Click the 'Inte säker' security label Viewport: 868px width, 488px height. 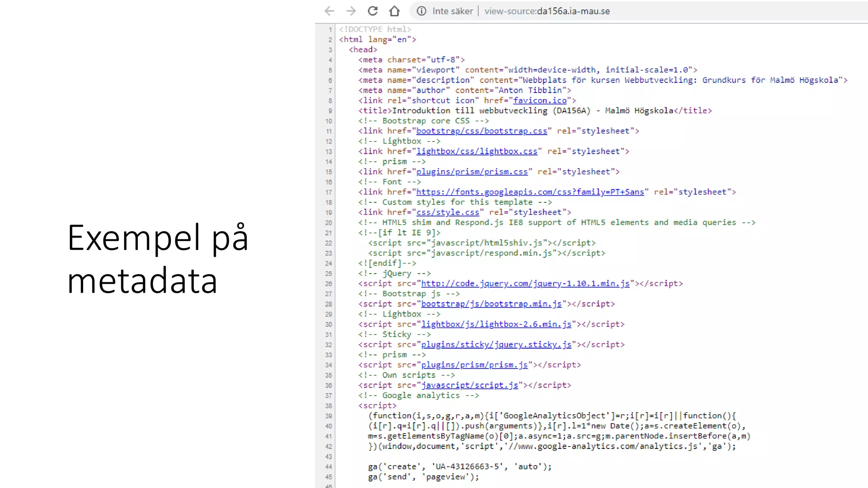coord(452,11)
